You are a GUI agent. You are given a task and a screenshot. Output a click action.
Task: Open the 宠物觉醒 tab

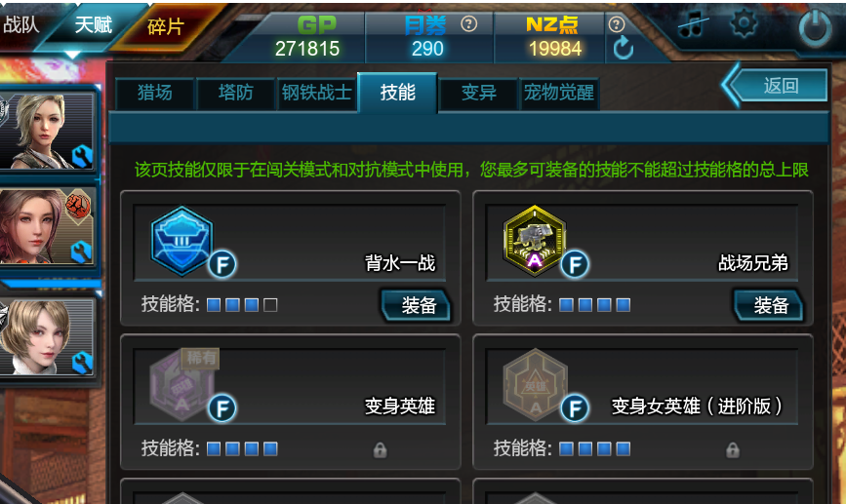click(x=559, y=93)
